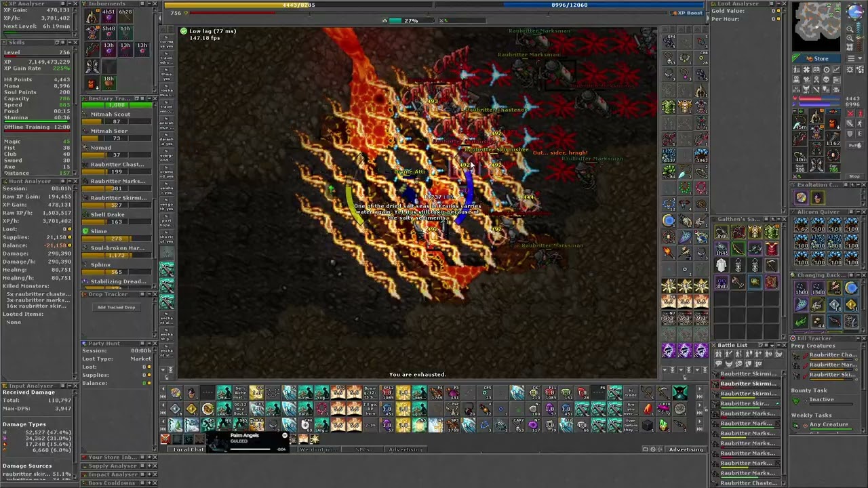Use the hotkey slot labeled CP5
The width and height of the screenshot is (868, 488).
485,393
